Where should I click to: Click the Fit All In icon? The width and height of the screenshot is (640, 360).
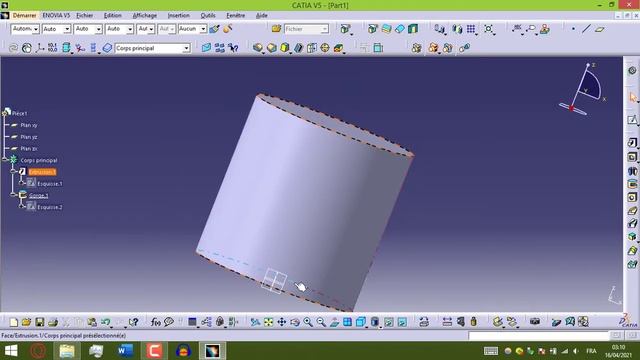coord(269,322)
